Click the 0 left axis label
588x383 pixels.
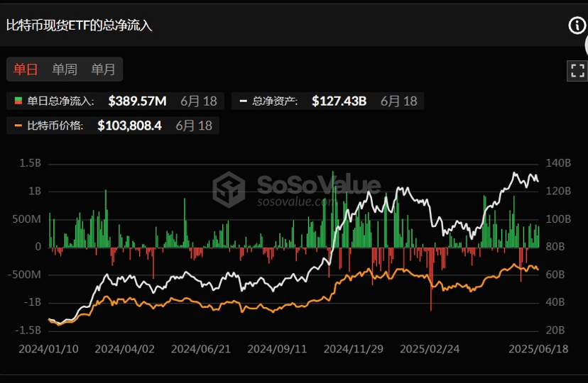[x=38, y=247]
